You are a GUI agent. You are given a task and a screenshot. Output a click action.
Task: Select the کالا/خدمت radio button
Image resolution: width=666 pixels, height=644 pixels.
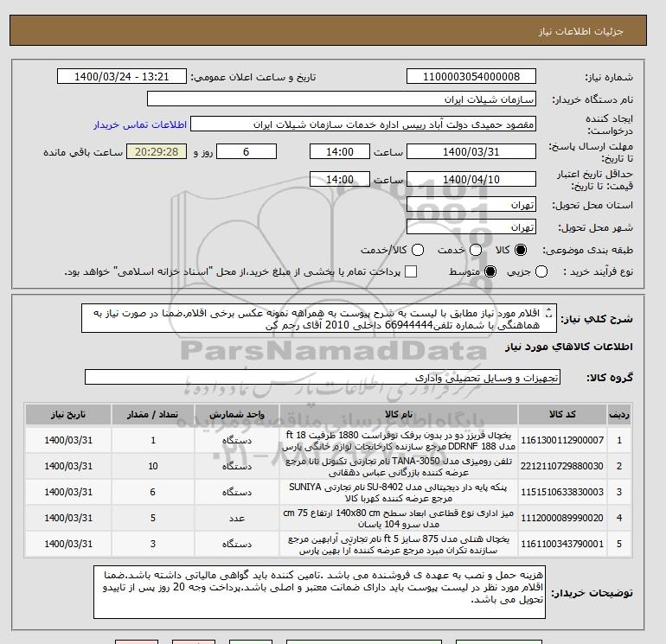418,250
